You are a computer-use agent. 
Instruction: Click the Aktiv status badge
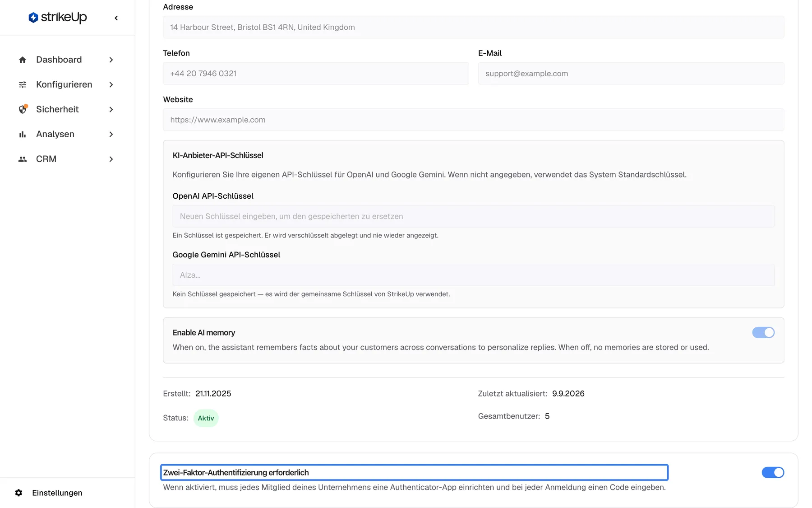point(206,418)
